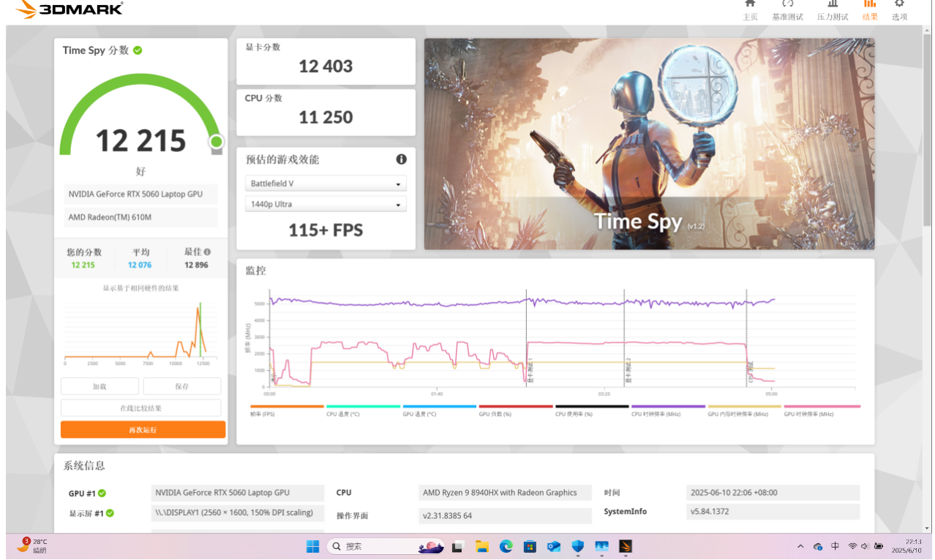Click the Time Spy banner image
The height and width of the screenshot is (560, 935).
649,144
